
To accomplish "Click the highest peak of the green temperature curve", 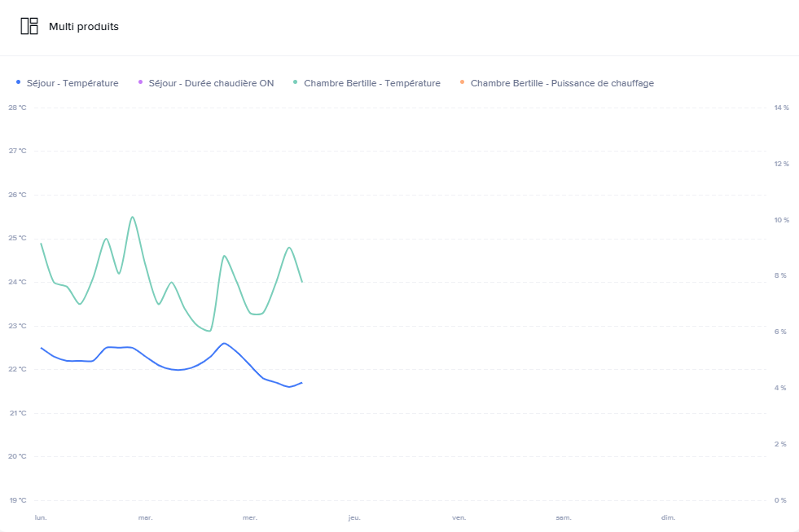I will pos(132,217).
